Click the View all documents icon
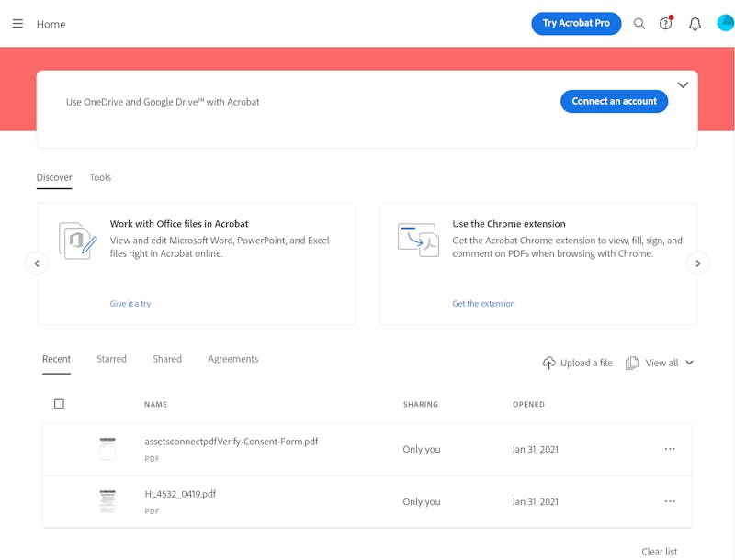Screen dimensions: 735x560 pos(632,363)
